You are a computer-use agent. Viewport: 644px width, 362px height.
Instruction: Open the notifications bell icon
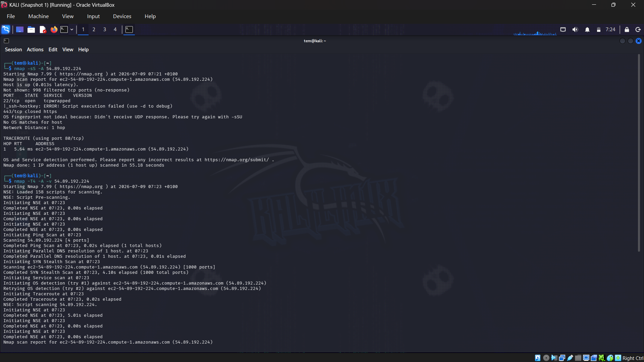(x=587, y=29)
